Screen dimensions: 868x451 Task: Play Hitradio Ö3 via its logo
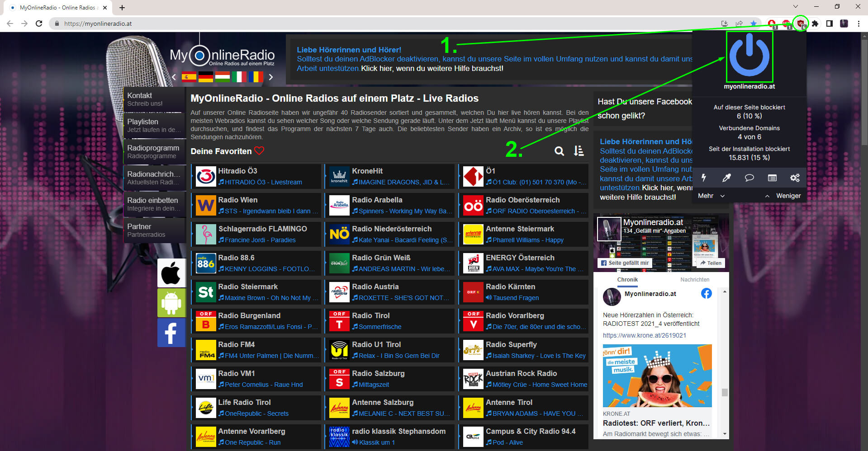click(x=206, y=176)
